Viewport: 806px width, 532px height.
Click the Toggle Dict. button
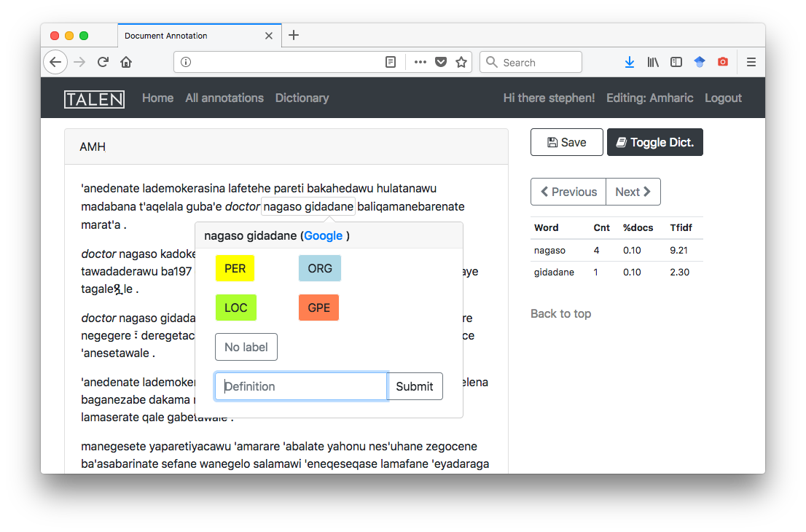coord(655,142)
